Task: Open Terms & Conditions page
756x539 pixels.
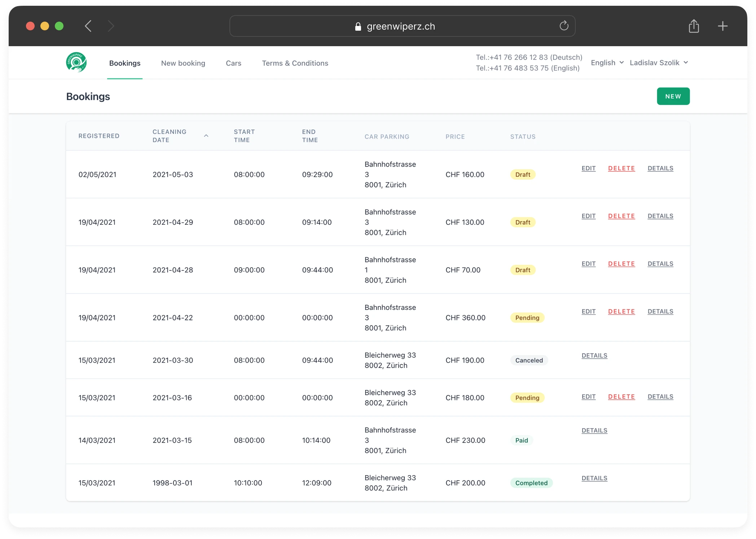Action: [x=295, y=63]
